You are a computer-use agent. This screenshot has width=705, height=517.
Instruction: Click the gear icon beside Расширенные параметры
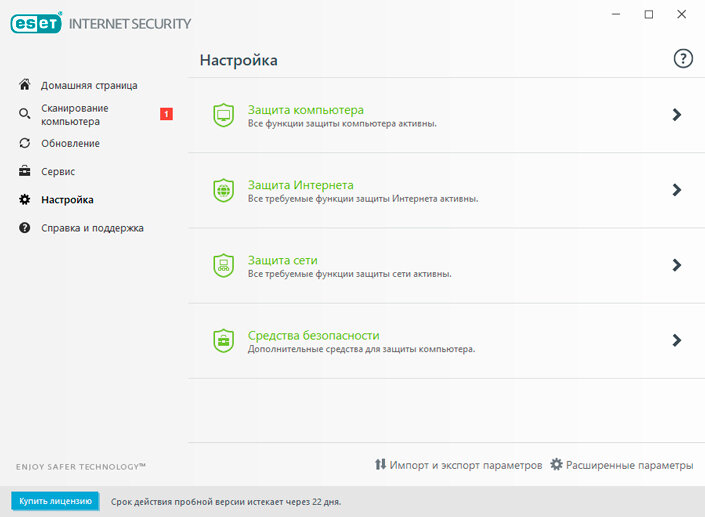pos(556,464)
